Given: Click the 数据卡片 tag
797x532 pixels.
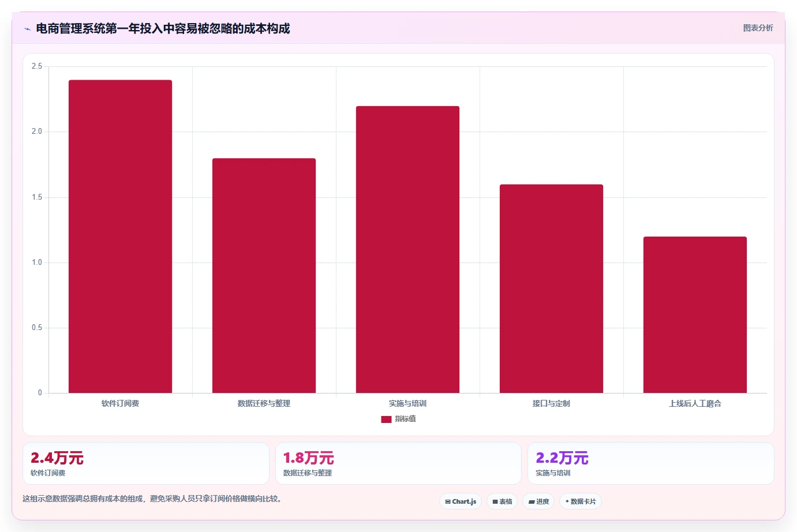Looking at the screenshot, I should coord(581,501).
